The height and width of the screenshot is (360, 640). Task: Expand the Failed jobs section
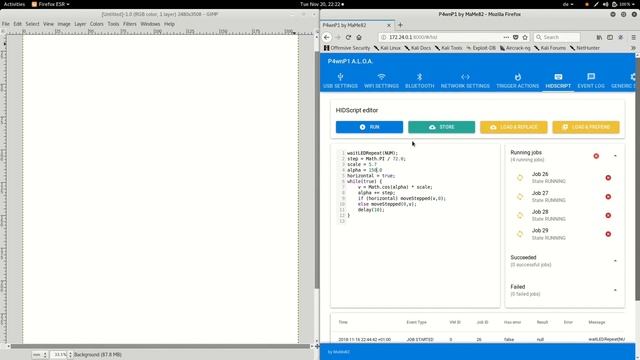point(615,290)
